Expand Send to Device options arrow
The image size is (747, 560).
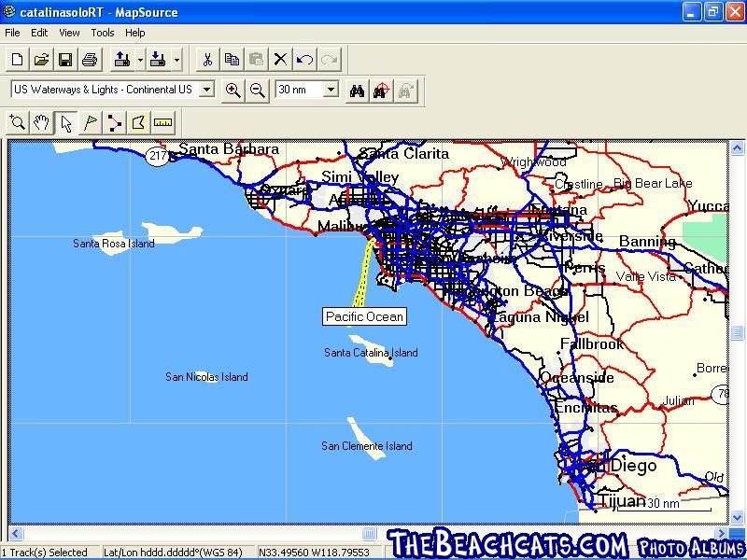(141, 60)
